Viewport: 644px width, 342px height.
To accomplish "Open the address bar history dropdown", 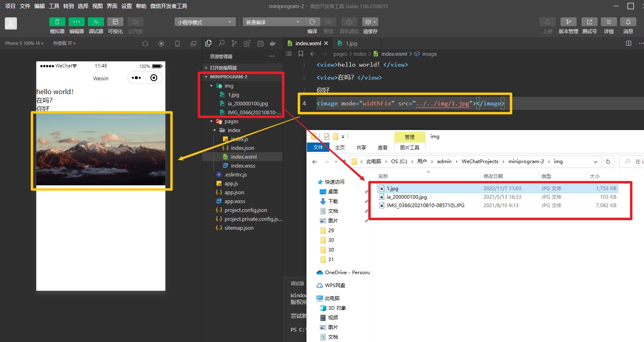I will pyautogui.click(x=595, y=162).
